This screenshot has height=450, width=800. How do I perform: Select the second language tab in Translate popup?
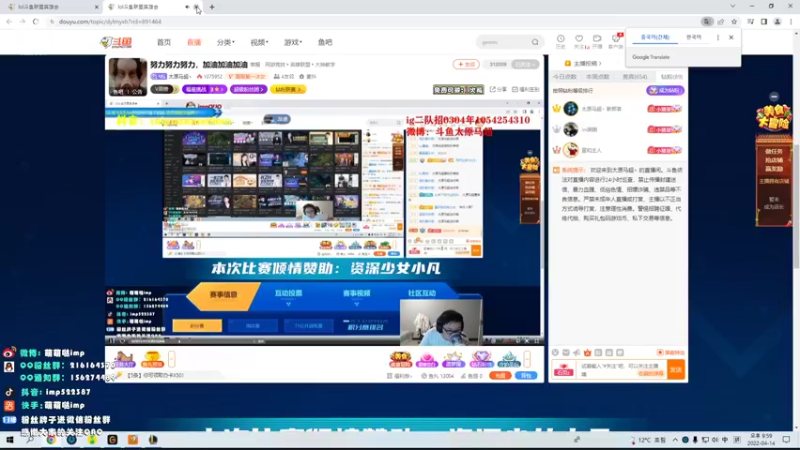(x=693, y=37)
